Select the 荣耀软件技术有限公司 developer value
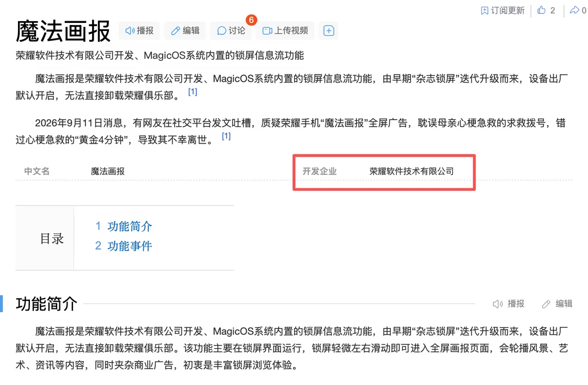This screenshot has width=588, height=385. (x=412, y=171)
